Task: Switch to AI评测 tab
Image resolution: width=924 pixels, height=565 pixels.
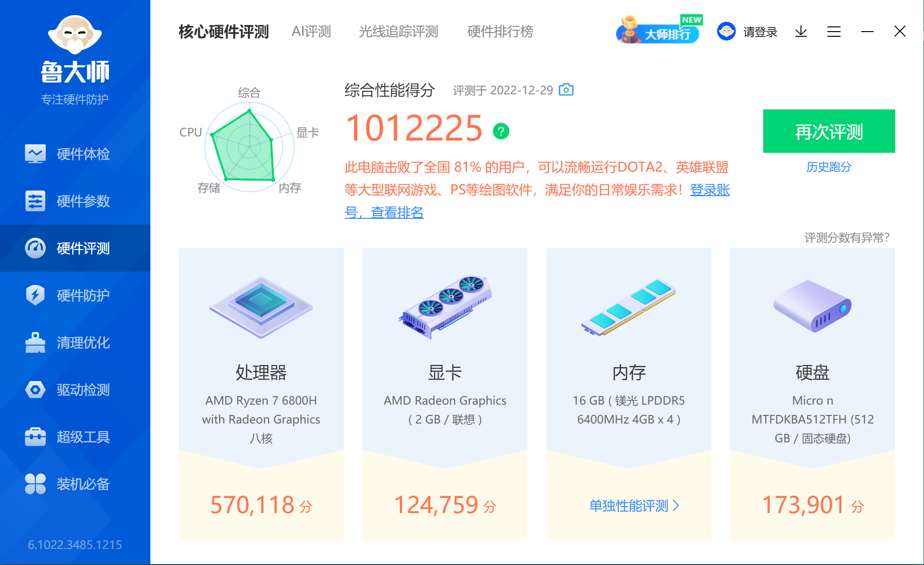Action: 311,32
